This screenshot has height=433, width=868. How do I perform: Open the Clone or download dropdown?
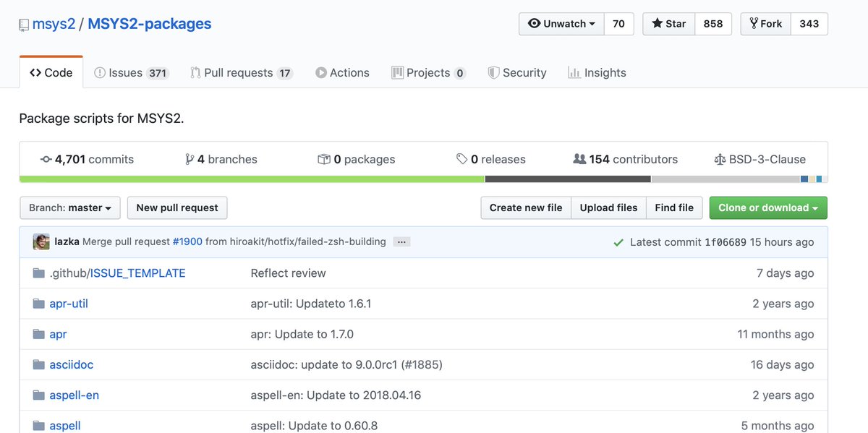click(768, 207)
